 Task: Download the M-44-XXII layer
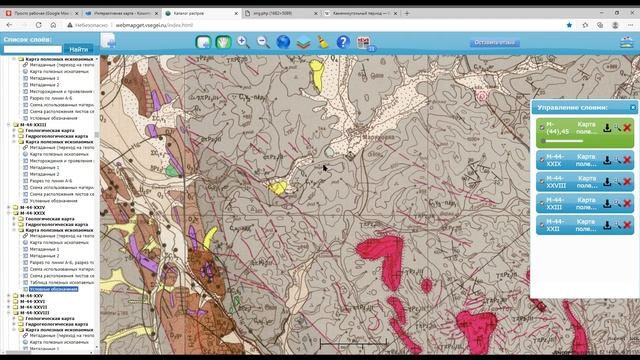[607, 225]
